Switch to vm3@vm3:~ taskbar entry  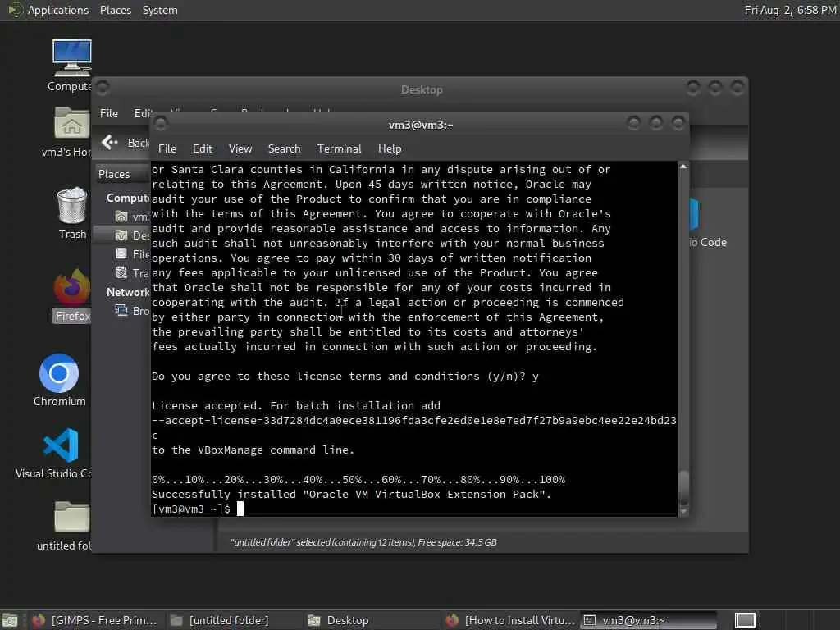[x=648, y=620]
